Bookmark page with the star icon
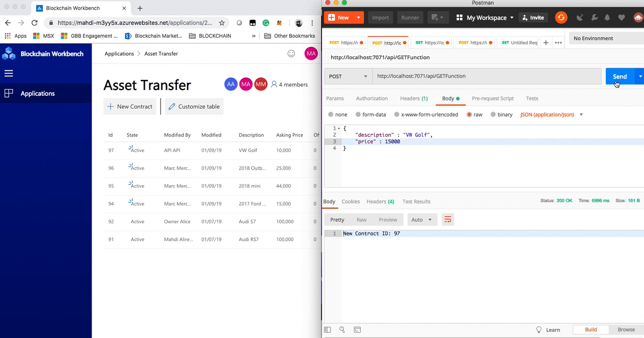Screen dimensions: 644x338 222,23
